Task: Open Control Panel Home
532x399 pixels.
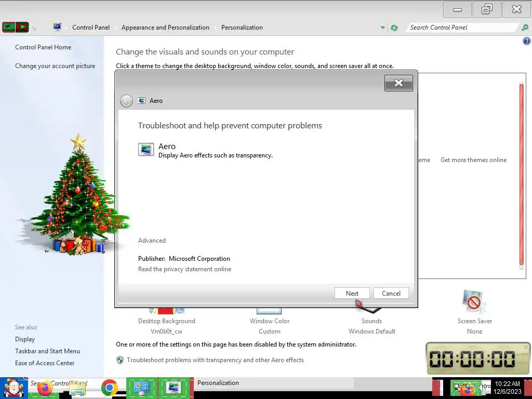Action: (43, 47)
